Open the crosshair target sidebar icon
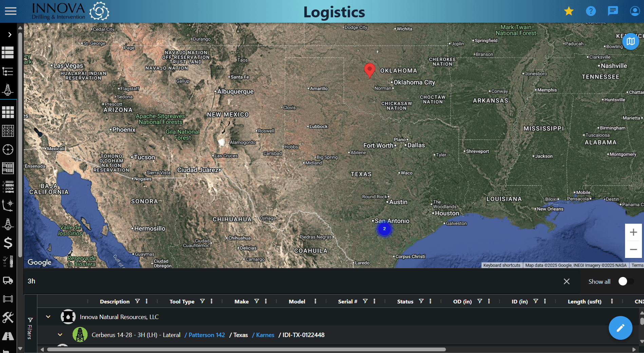644x353 pixels. tap(8, 149)
